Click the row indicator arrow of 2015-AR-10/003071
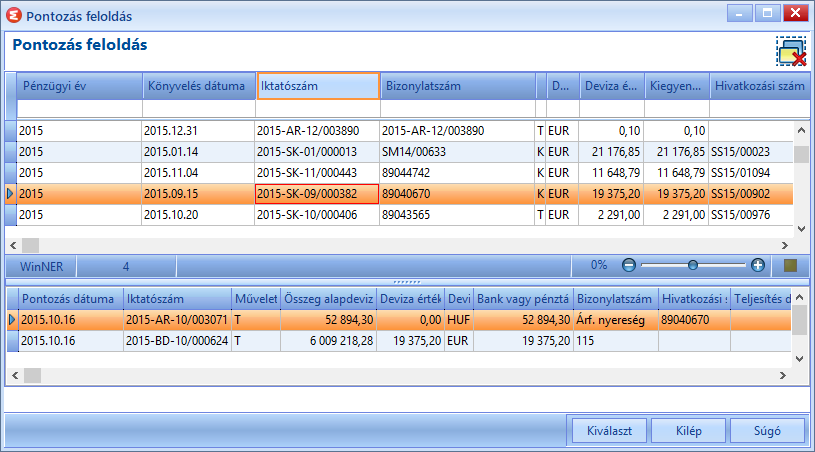This screenshot has width=815, height=452. 12,320
